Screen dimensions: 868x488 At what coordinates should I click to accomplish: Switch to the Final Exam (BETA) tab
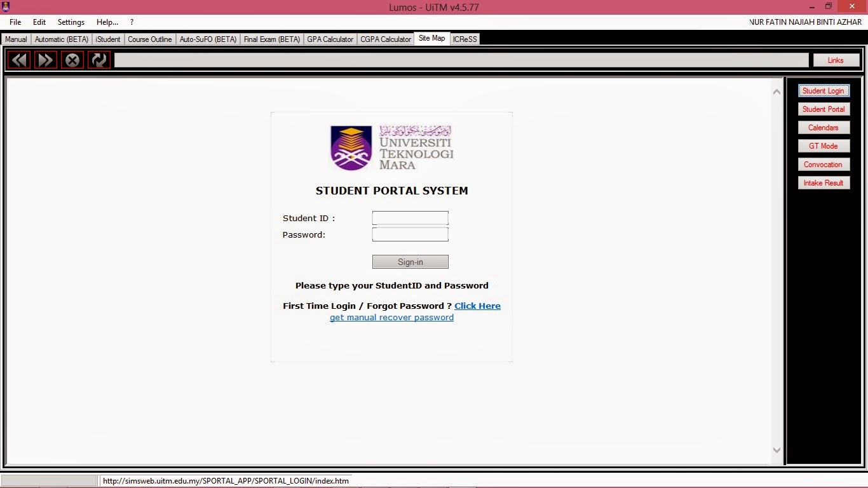[272, 39]
